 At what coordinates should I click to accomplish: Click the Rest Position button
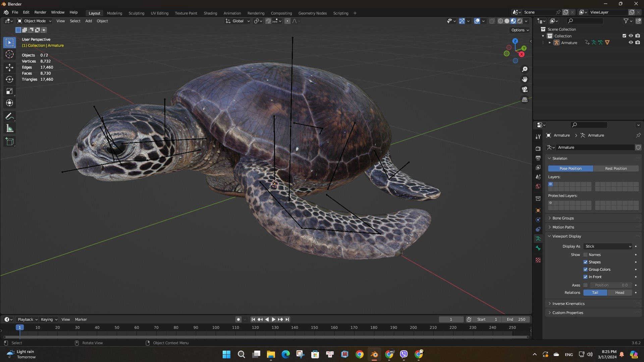[x=616, y=169]
